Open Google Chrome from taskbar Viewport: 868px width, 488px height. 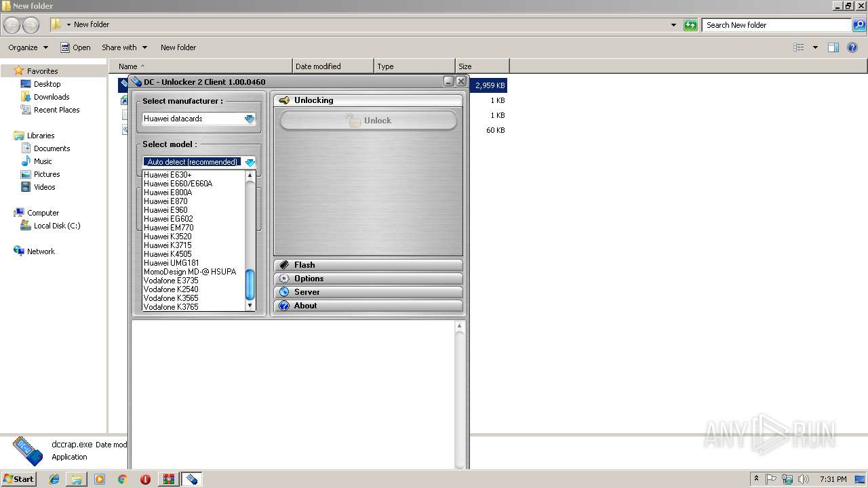tap(122, 479)
